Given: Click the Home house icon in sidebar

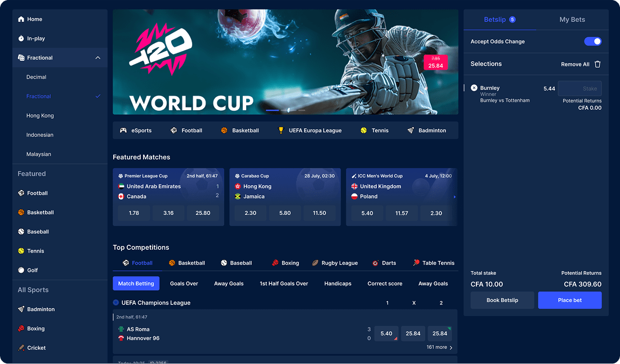Looking at the screenshot, I should pyautogui.click(x=21, y=19).
